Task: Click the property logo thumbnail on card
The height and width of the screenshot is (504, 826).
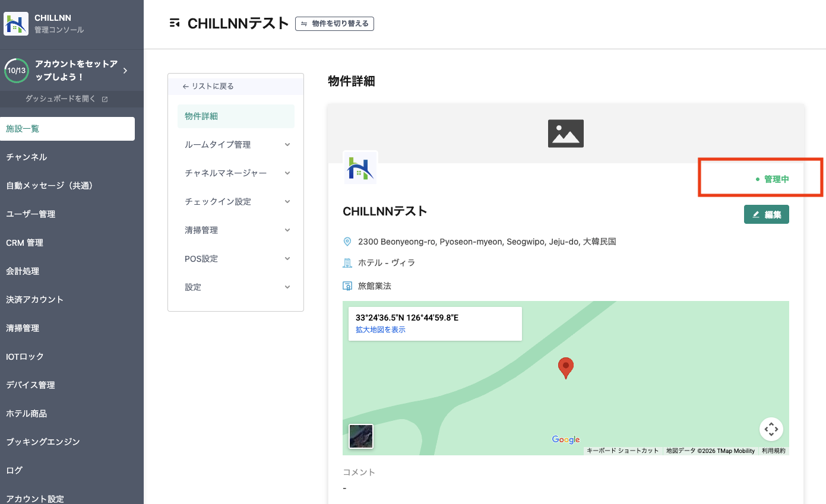Action: [360, 167]
